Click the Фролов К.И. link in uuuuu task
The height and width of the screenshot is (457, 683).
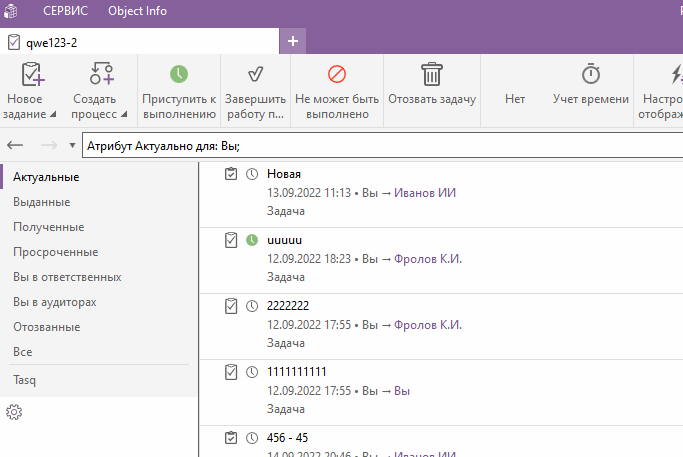tap(428, 258)
